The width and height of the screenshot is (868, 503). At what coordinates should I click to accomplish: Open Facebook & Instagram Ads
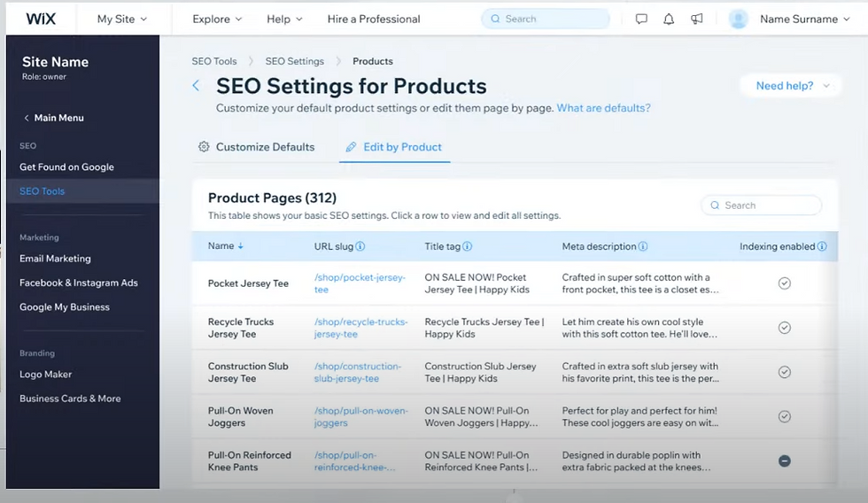[79, 282]
